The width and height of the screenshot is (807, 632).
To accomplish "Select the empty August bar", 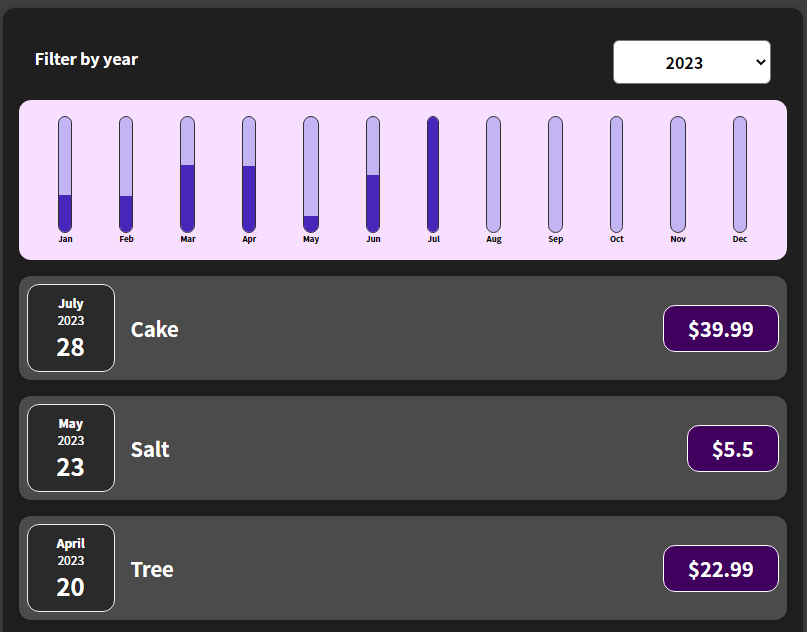I will tap(494, 175).
